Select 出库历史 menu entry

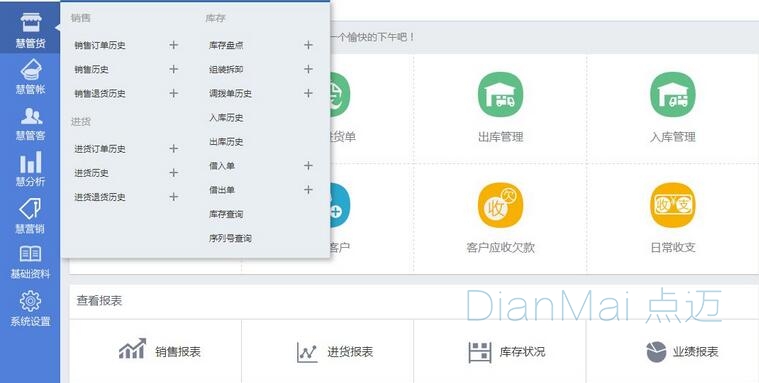(226, 142)
